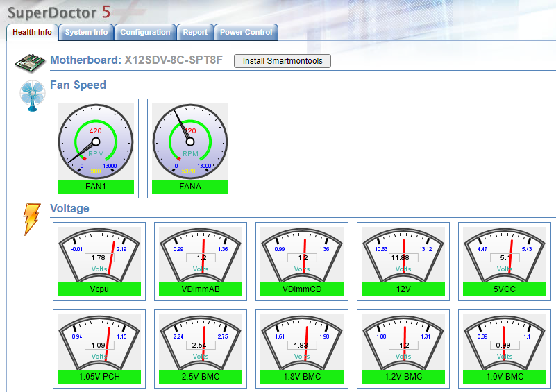This screenshot has width=556, height=392.
Task: Click the 5VCC voltage meter
Action: [x=505, y=255]
